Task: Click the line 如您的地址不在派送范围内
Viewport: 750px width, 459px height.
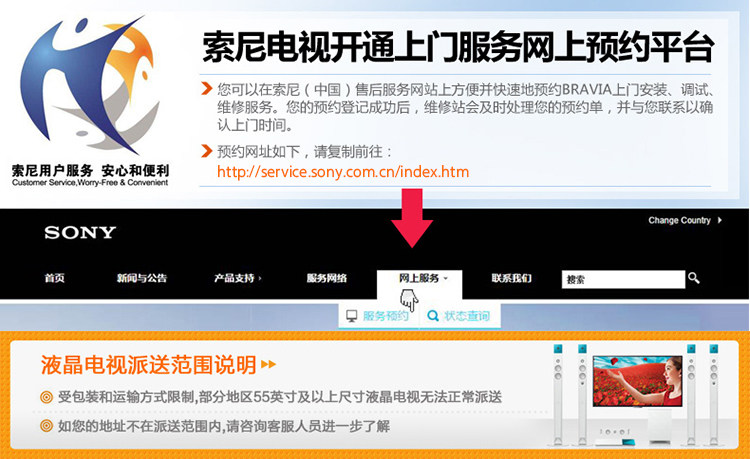Action: 223,426
